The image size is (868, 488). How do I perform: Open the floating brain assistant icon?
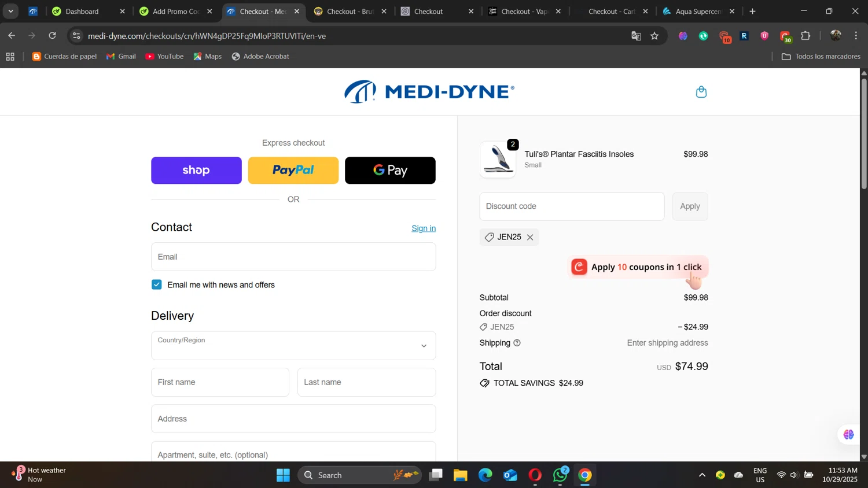coord(848,435)
